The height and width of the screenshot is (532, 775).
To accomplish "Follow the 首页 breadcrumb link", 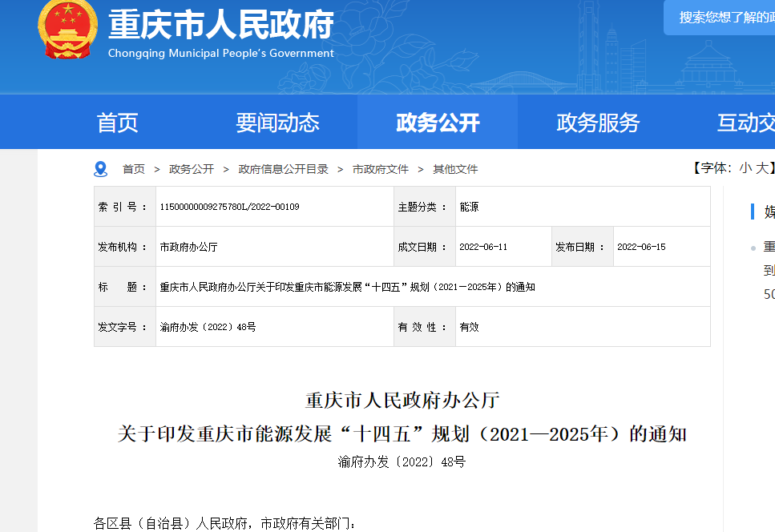I will 133,169.
